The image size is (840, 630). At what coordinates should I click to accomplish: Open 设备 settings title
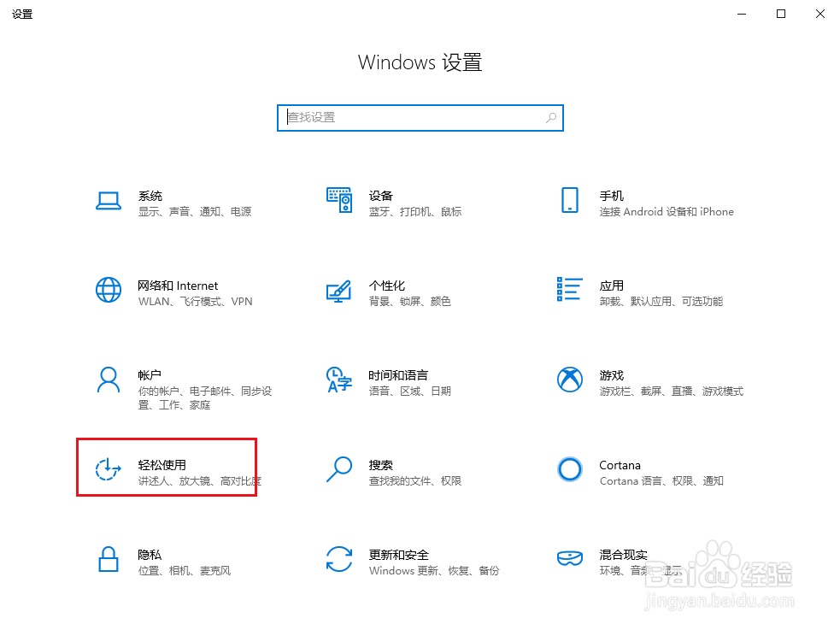(381, 196)
